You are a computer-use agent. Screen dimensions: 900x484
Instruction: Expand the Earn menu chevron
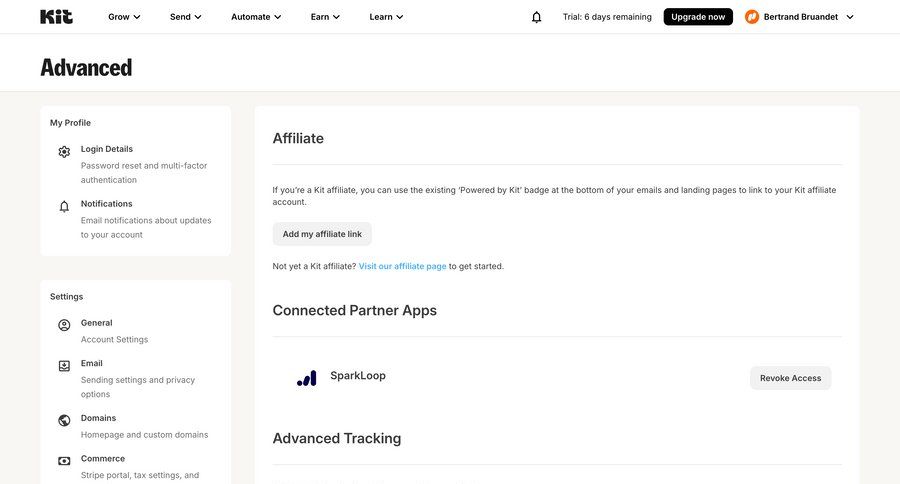click(x=336, y=17)
